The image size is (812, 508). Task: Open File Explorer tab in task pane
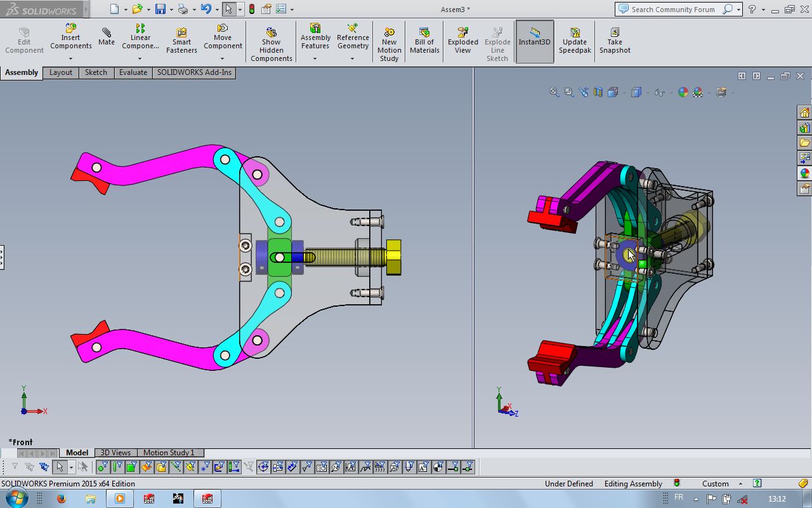pyautogui.click(x=804, y=143)
